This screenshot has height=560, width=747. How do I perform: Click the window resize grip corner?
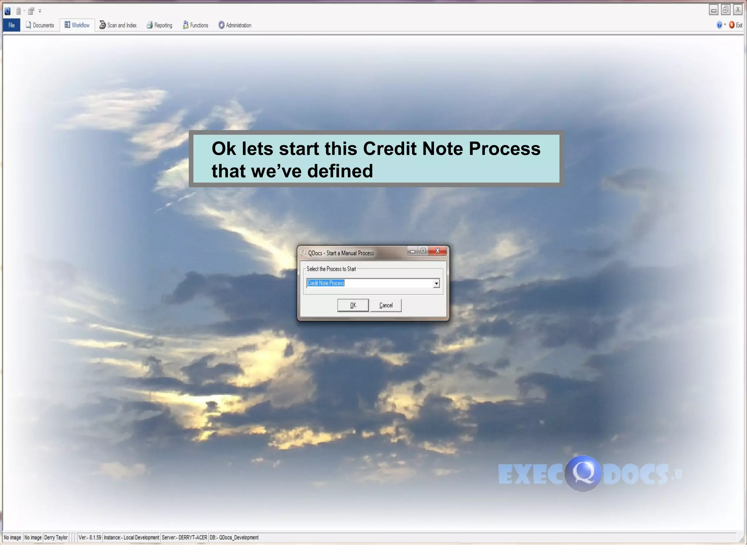pos(741,539)
